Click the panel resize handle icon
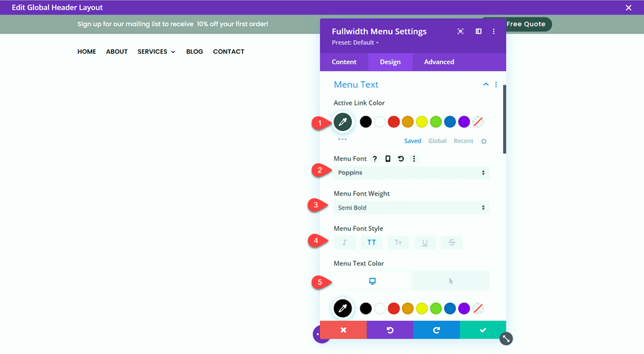This screenshot has height=354, width=644. (506, 339)
